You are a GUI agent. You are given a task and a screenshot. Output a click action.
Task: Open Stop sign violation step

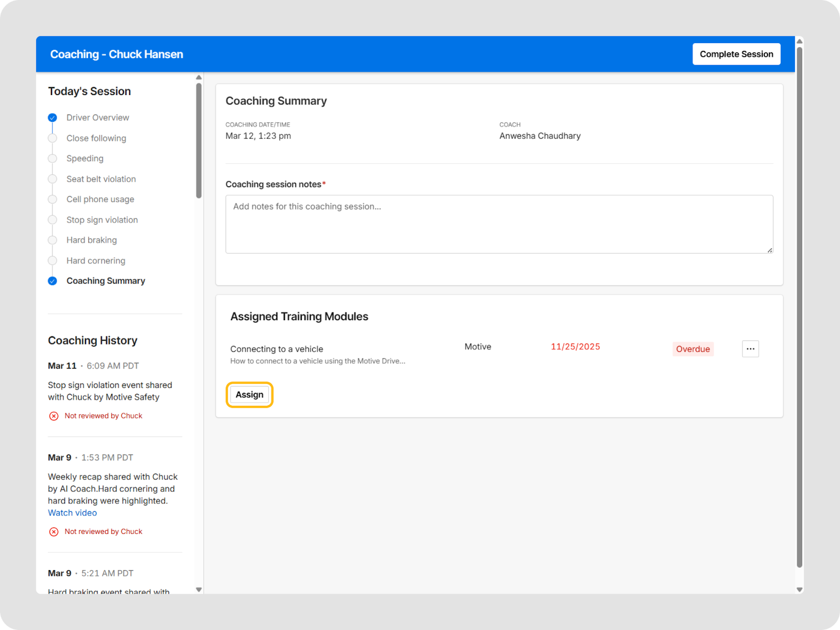[102, 220]
